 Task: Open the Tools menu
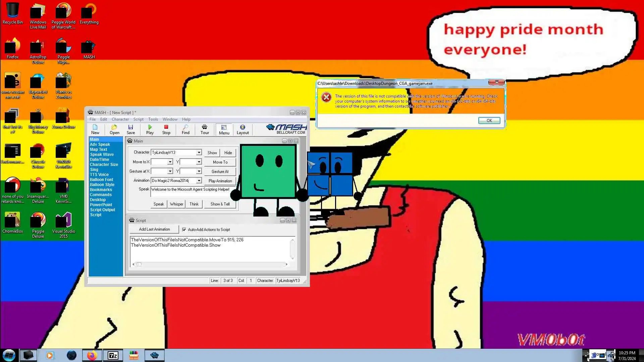pyautogui.click(x=153, y=119)
